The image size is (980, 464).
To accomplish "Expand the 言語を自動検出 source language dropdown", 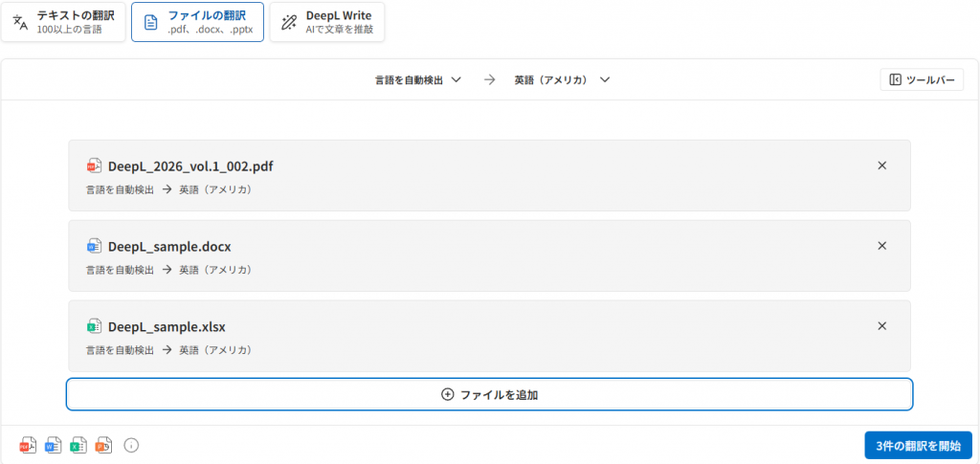I will [x=418, y=80].
